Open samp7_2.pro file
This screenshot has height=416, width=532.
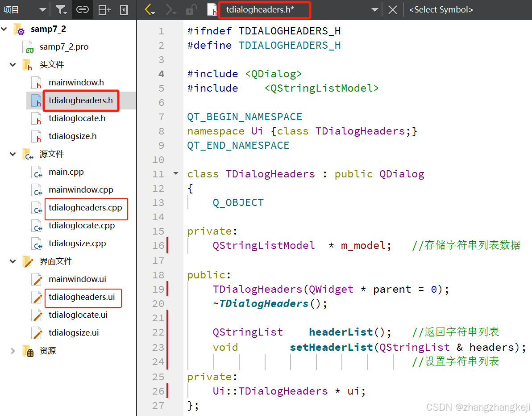(64, 47)
